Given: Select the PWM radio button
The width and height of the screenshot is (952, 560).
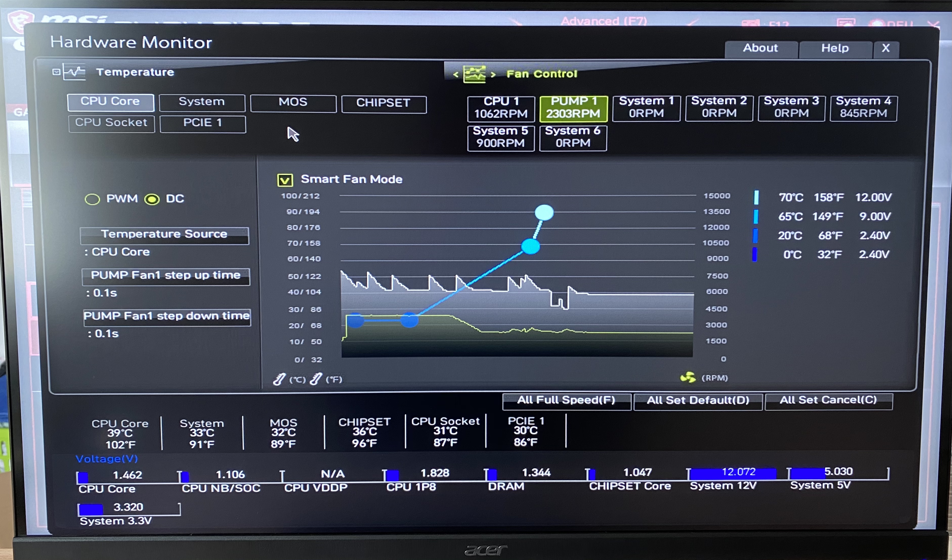Looking at the screenshot, I should point(92,199).
